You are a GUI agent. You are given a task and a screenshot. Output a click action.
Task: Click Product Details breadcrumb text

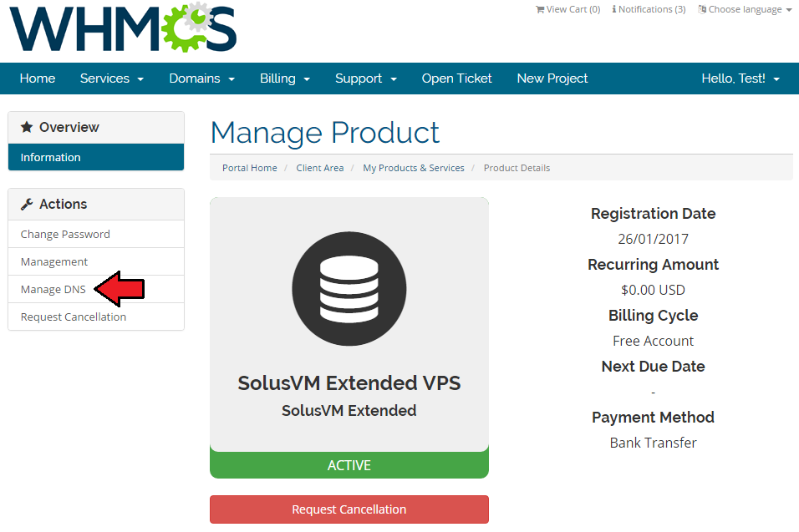pos(517,168)
